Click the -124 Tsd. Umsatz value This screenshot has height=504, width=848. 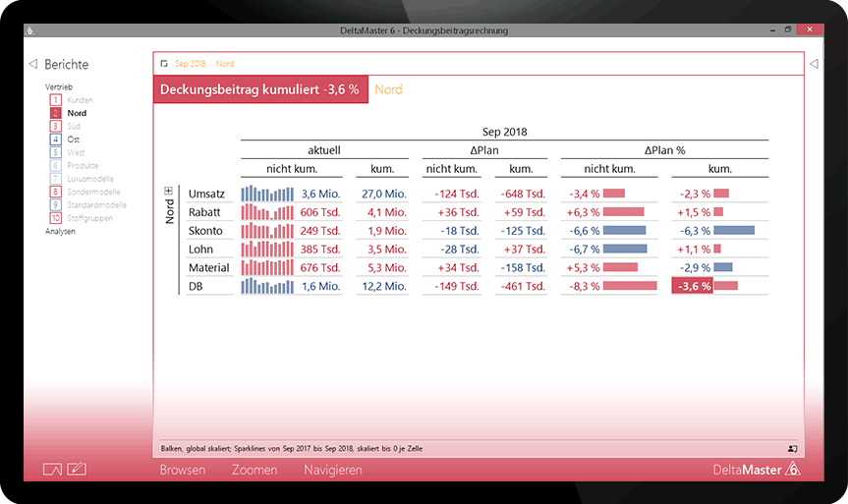pyautogui.click(x=457, y=194)
